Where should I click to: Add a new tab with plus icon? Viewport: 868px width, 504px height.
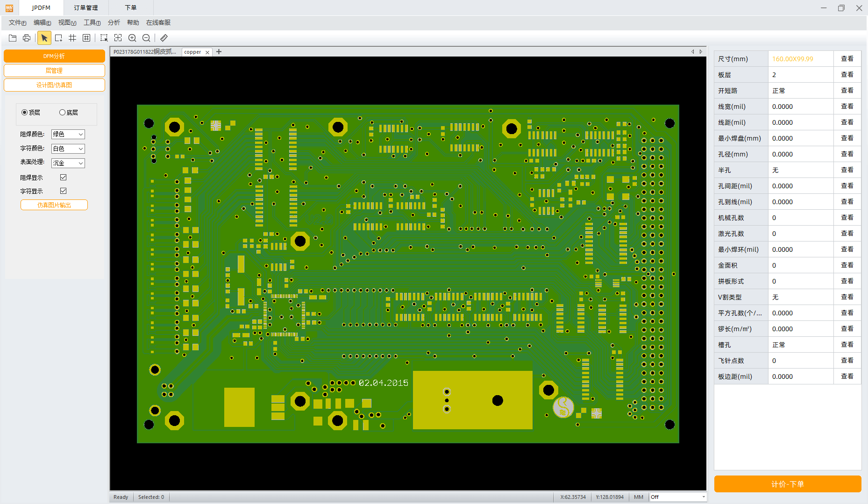coord(219,52)
